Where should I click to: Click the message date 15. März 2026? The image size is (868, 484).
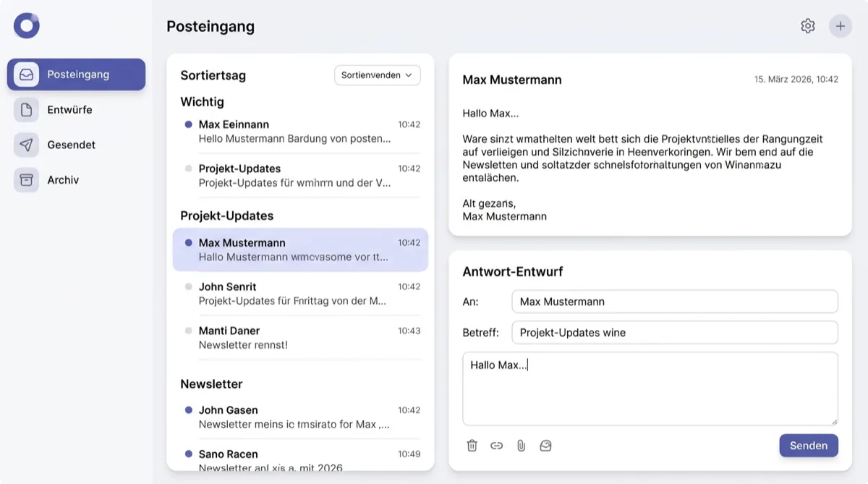796,80
